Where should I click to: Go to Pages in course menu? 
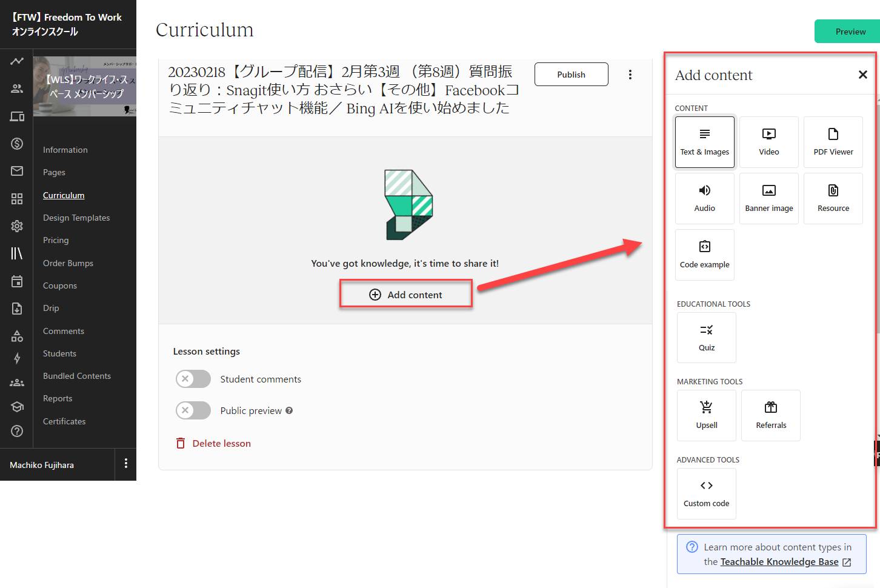point(54,172)
